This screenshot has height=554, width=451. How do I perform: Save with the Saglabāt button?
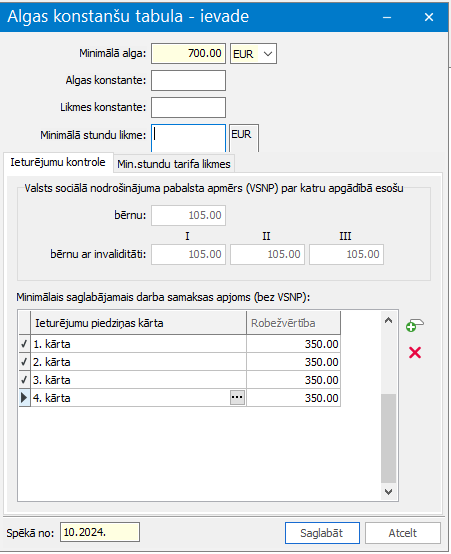[322, 533]
